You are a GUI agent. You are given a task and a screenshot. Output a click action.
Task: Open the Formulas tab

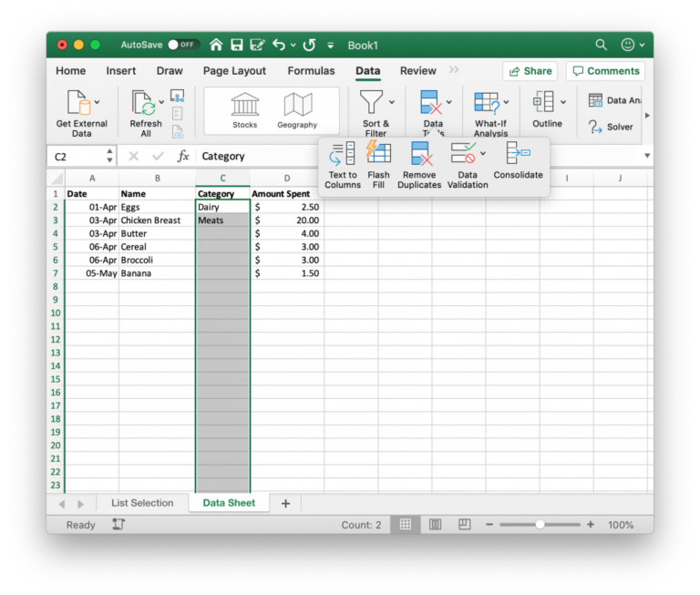tap(311, 71)
